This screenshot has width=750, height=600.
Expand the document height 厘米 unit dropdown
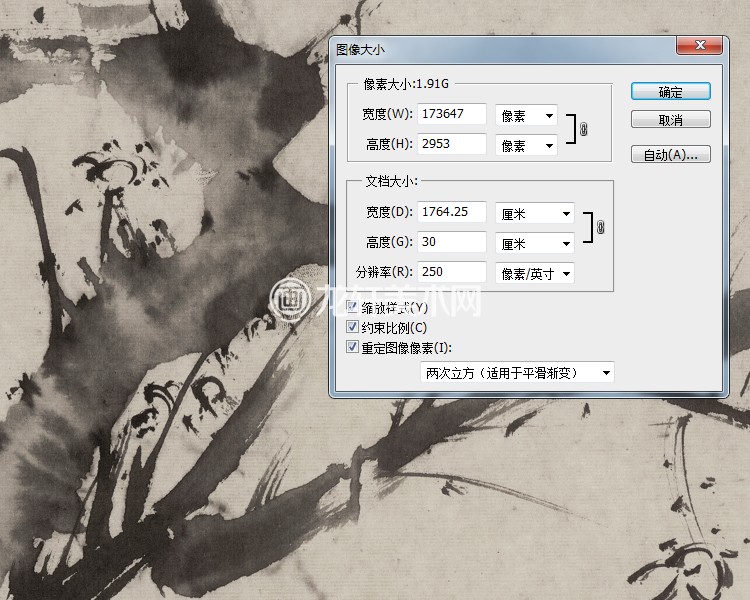(535, 244)
